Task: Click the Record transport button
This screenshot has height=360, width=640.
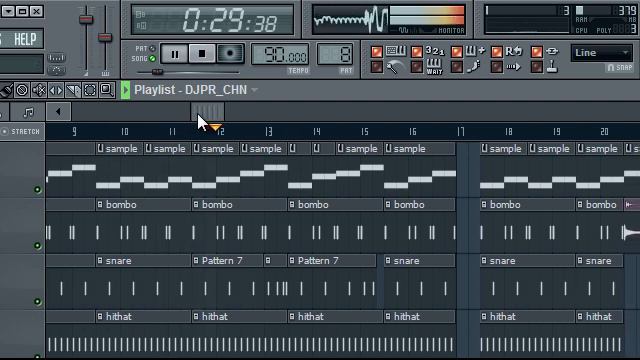Action: coord(230,53)
